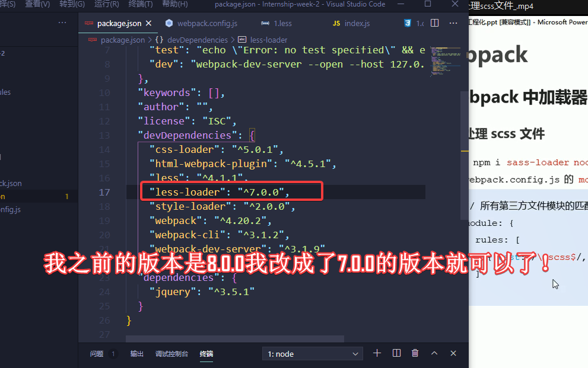This screenshot has width=588, height=368.
Task: Select the package.json tab
Action: (x=119, y=23)
